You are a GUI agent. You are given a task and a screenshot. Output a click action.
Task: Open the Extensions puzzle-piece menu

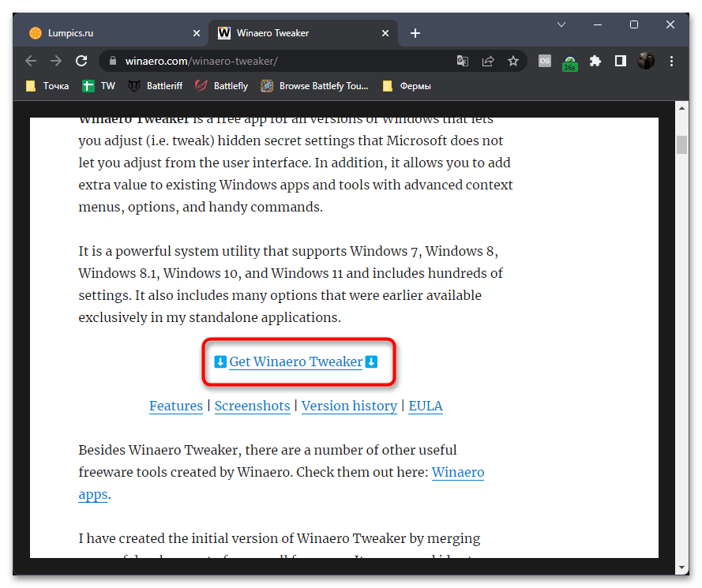click(595, 61)
